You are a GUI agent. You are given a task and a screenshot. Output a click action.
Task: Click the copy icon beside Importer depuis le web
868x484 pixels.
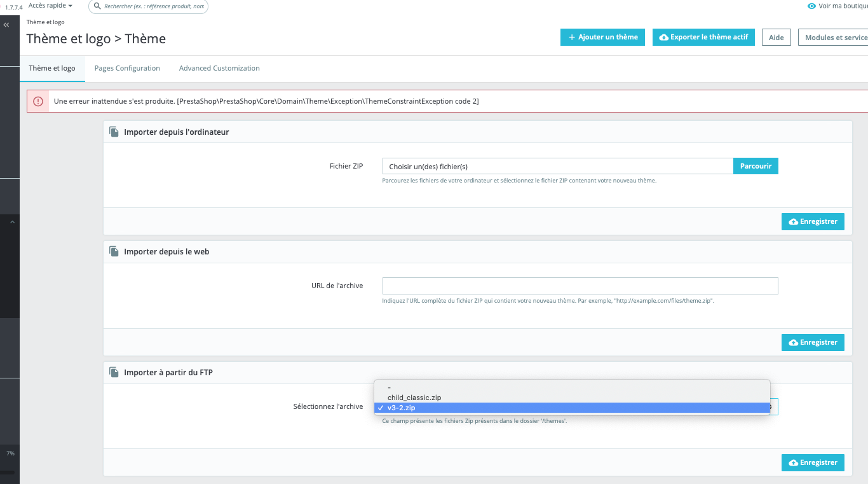pos(114,251)
